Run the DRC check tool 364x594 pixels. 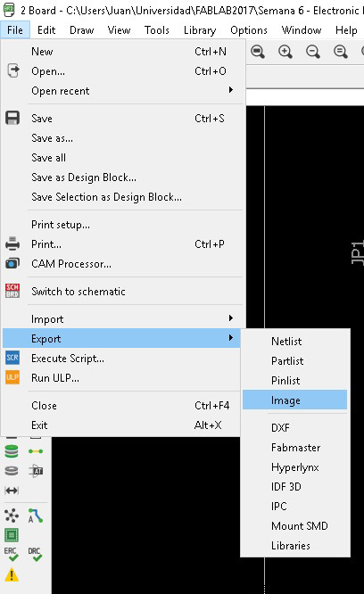35,555
